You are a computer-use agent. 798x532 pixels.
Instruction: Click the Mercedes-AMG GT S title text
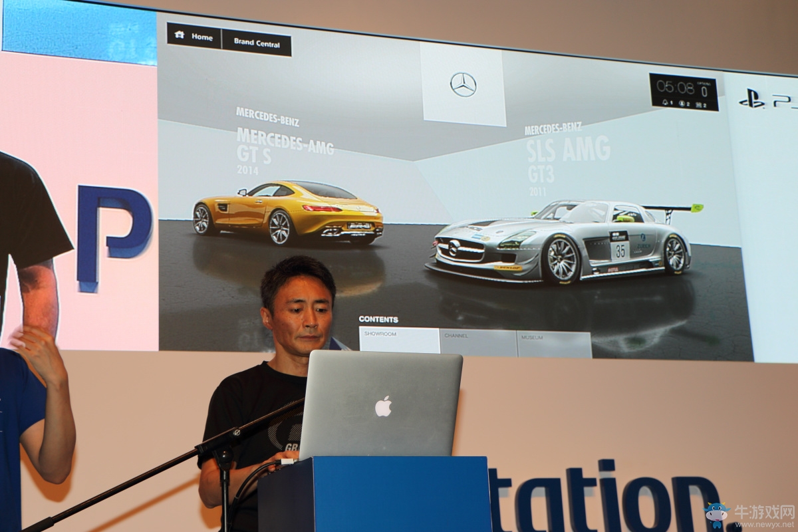coord(285,146)
